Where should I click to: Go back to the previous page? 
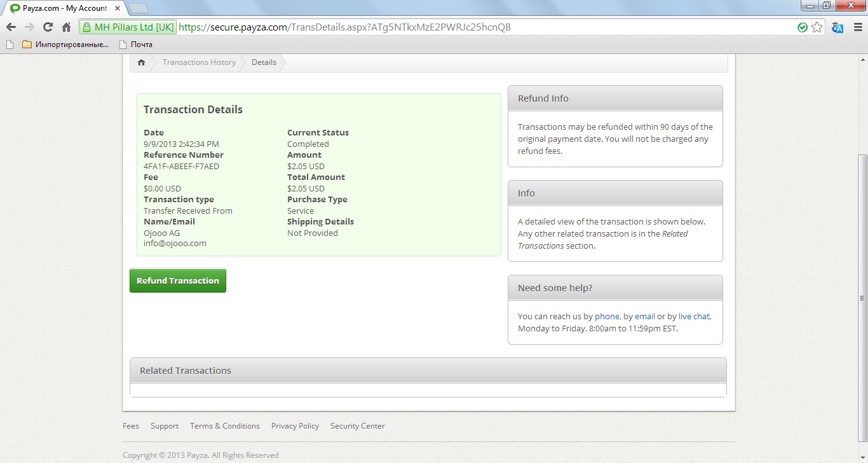11,27
